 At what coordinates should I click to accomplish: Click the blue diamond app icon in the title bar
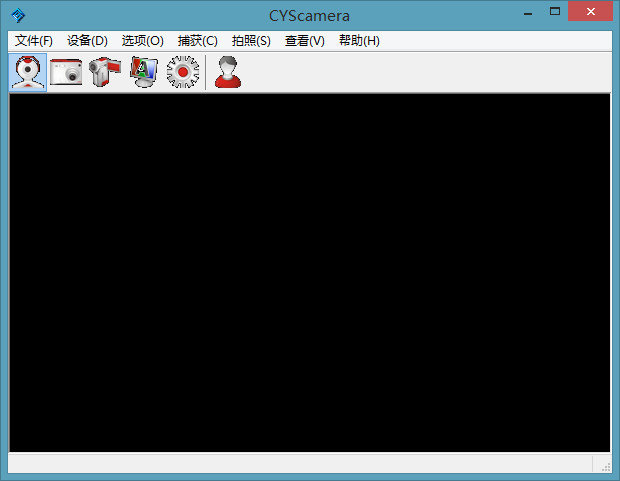pos(18,16)
